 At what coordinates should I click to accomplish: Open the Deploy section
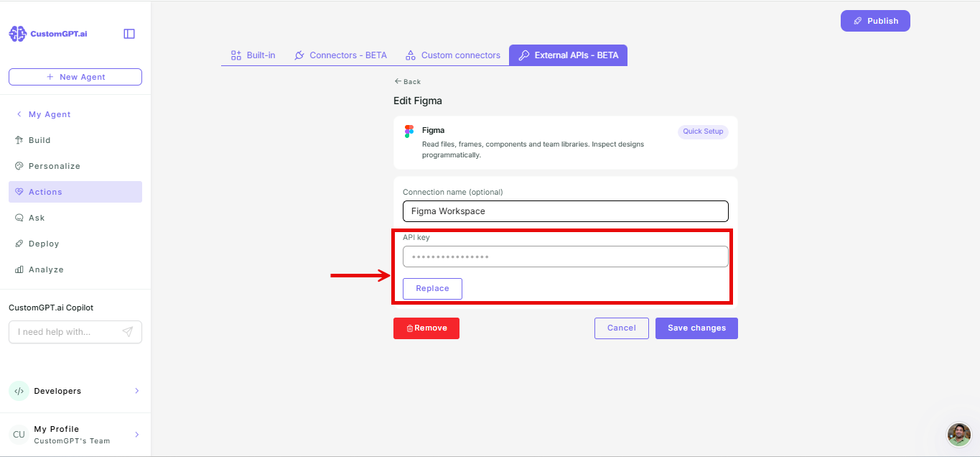point(75,244)
